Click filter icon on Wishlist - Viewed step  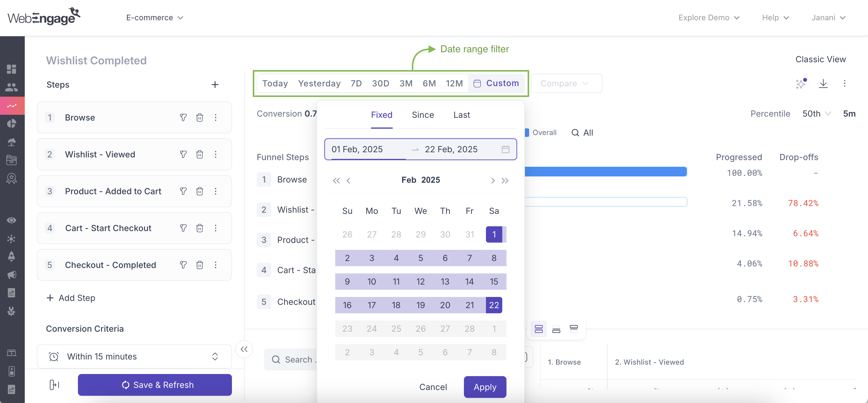click(183, 154)
